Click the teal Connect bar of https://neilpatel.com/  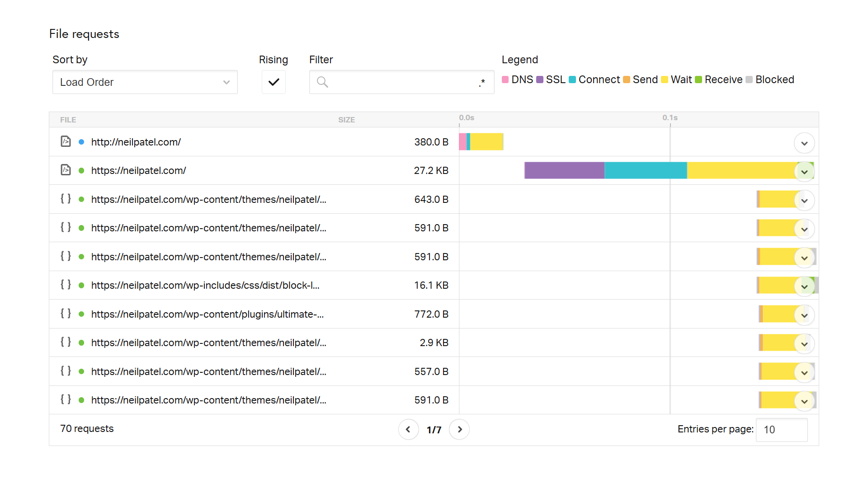646,170
